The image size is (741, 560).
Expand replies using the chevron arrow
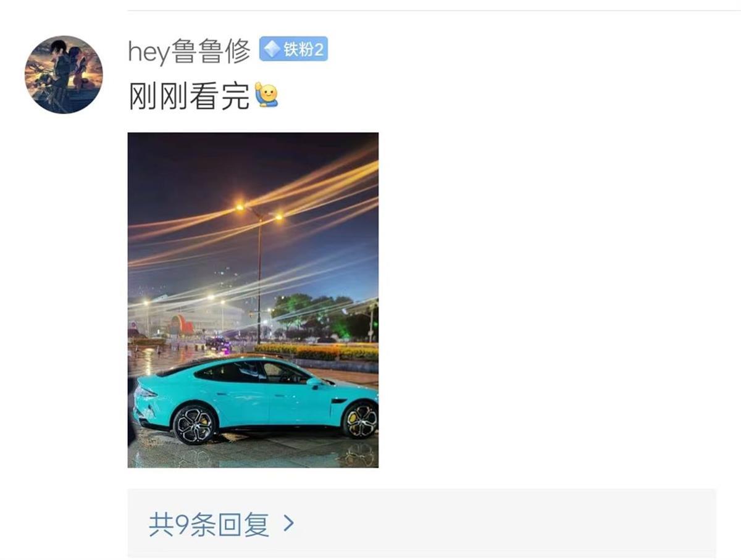pyautogui.click(x=288, y=524)
